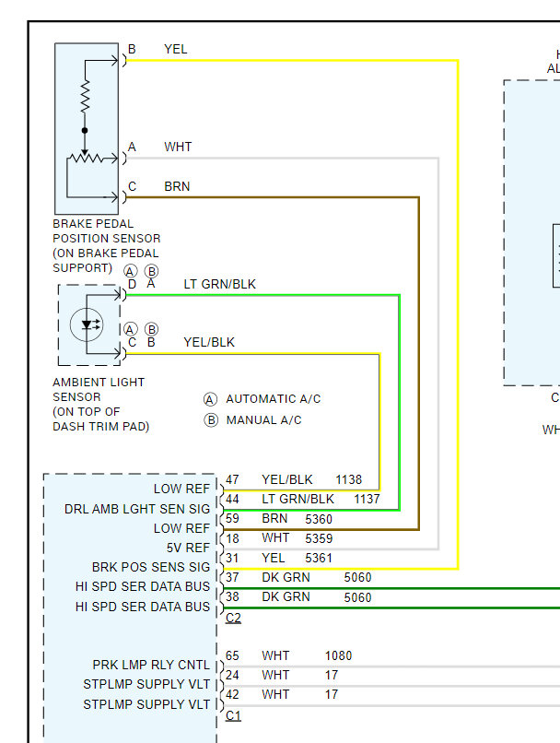Click pin 37 DK GRN circuit 5060
The image size is (560, 743).
pyautogui.click(x=298, y=577)
